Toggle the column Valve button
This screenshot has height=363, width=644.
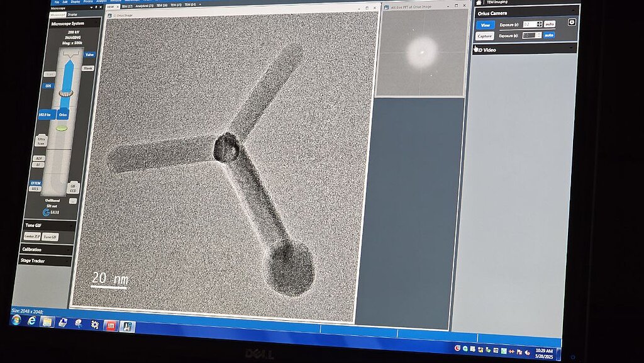[x=89, y=55]
